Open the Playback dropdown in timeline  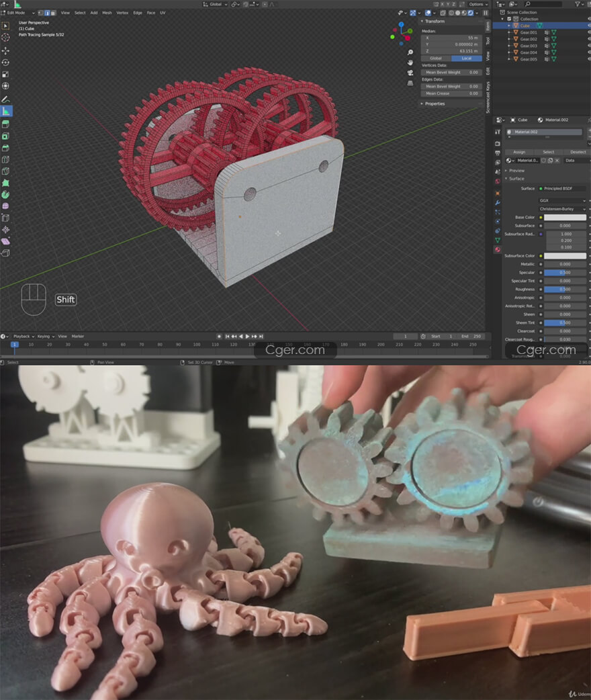pos(24,336)
